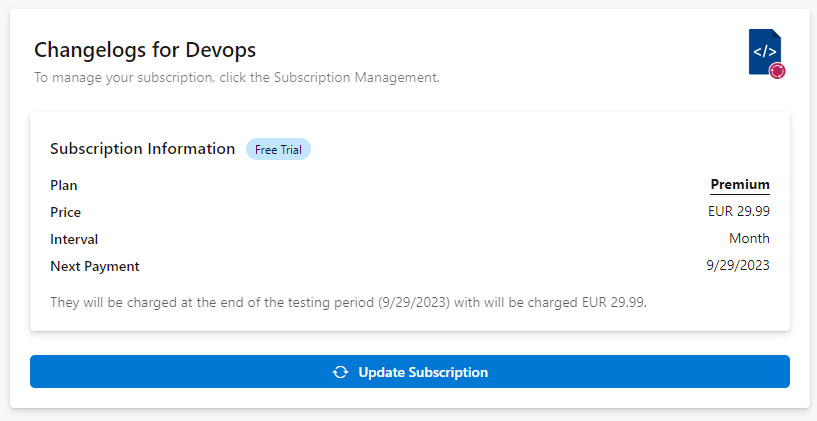Click the 9/29/2023 next payment date
Viewport: 817px width, 421px height.
(x=738, y=266)
